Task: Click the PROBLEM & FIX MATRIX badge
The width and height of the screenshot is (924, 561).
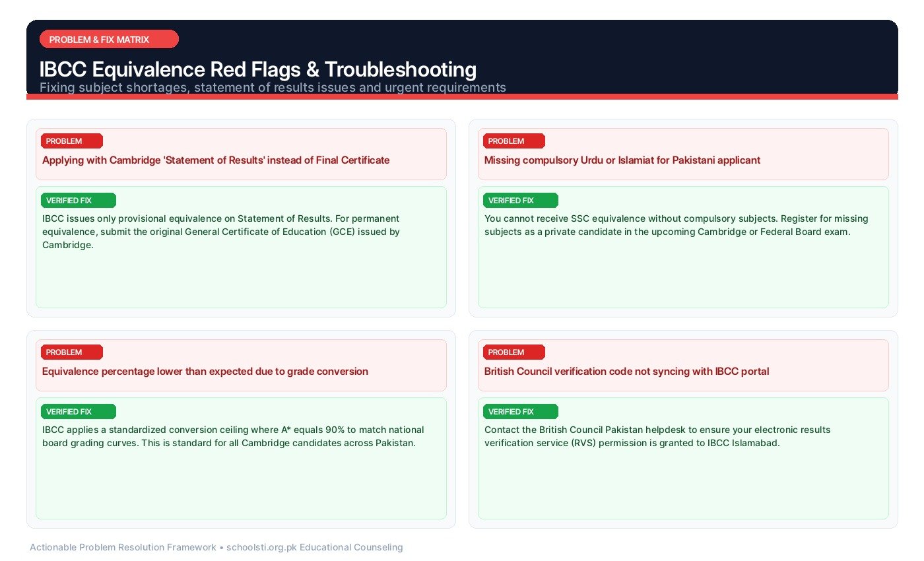Action: [x=109, y=39]
